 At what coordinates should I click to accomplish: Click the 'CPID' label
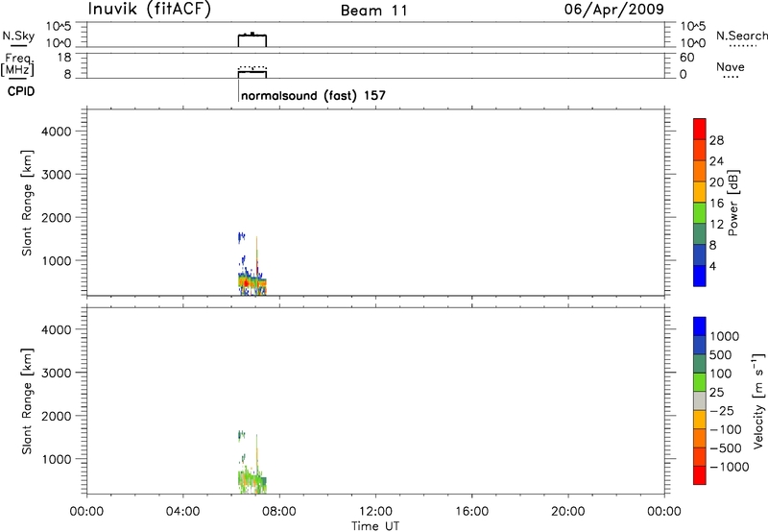tap(21, 91)
